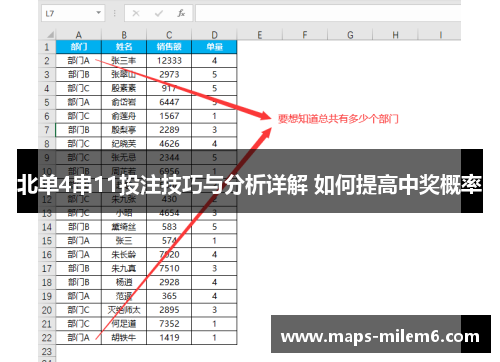Click the Cancel (X) formula bar icon
The image size is (500, 362).
pyautogui.click(x=136, y=13)
